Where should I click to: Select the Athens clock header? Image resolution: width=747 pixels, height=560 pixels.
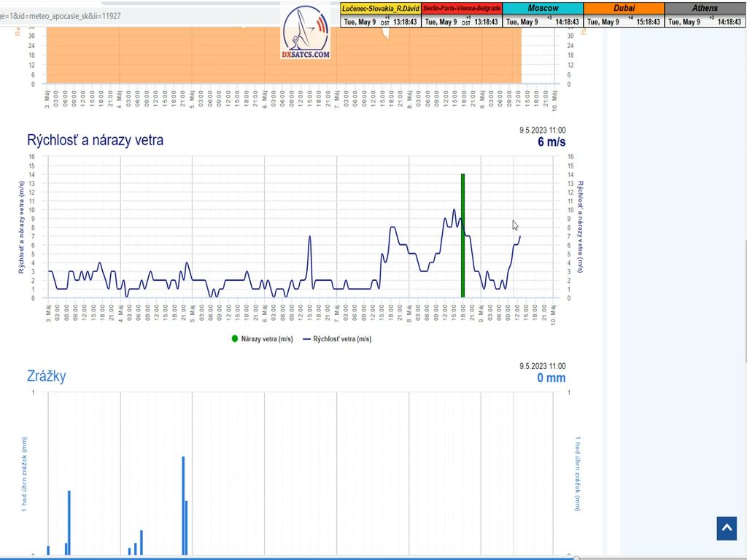tap(705, 8)
